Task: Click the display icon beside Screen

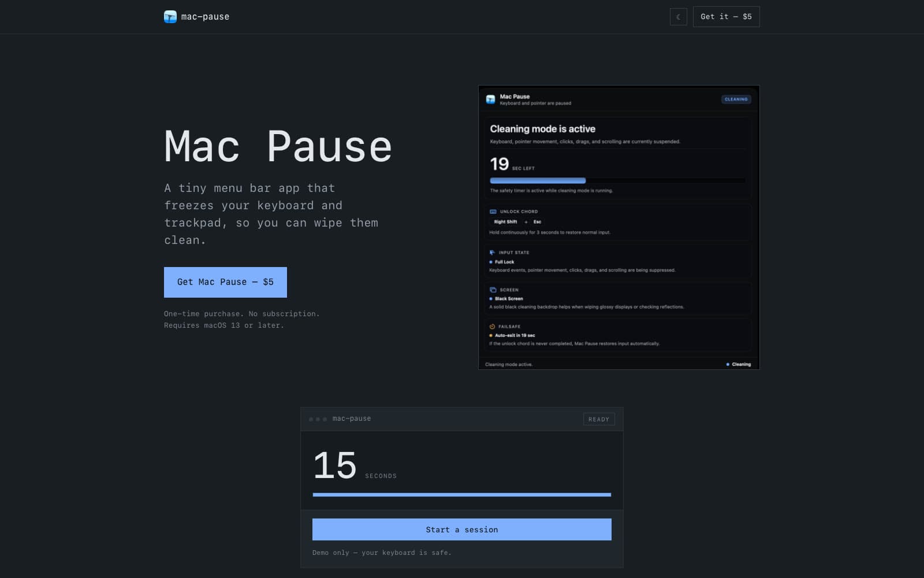Action: click(493, 290)
